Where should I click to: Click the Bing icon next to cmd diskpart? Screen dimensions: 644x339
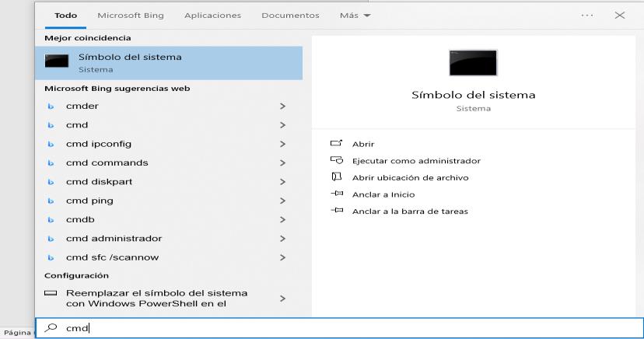(51, 182)
